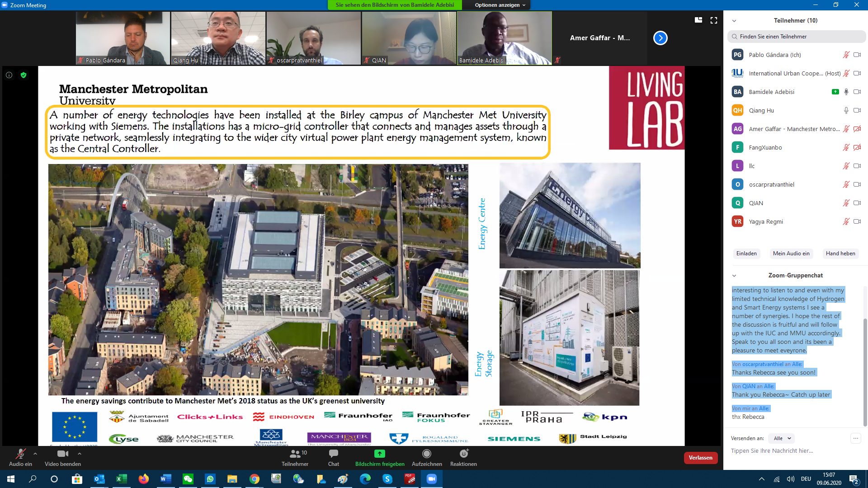Enter full screen mode icon
Screen dimensions: 868x488
(x=714, y=20)
